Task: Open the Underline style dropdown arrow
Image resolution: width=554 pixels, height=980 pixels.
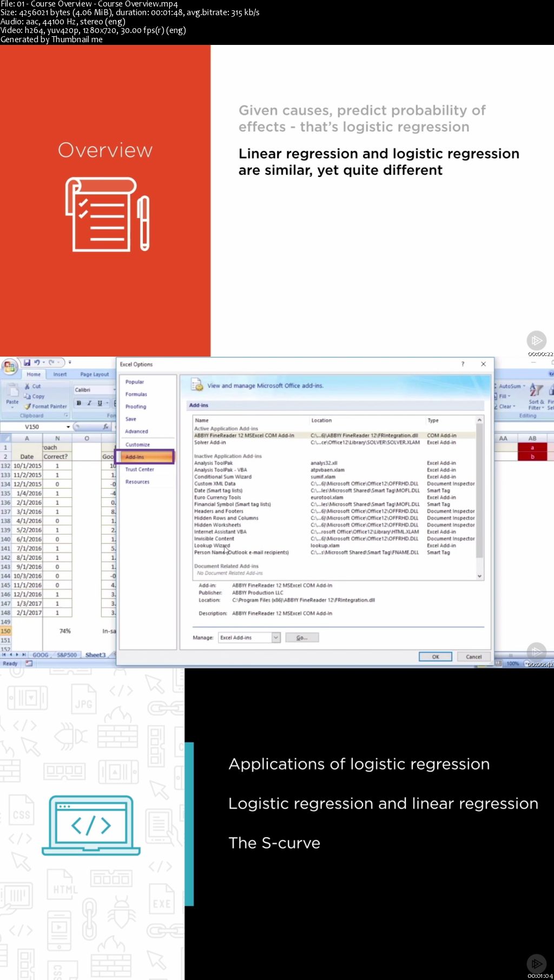Action: click(x=107, y=403)
